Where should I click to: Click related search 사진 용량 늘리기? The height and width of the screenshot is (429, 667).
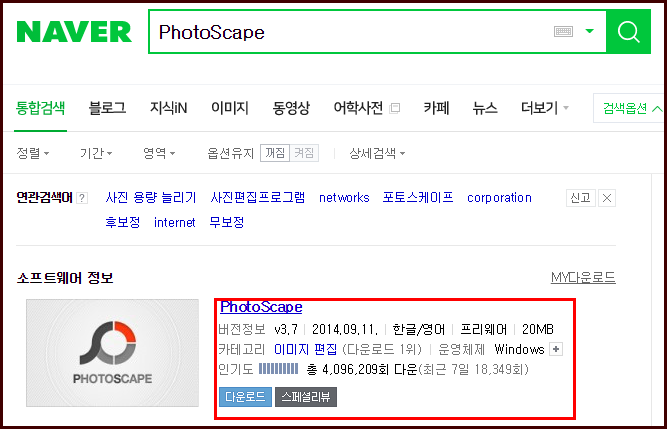(x=151, y=198)
